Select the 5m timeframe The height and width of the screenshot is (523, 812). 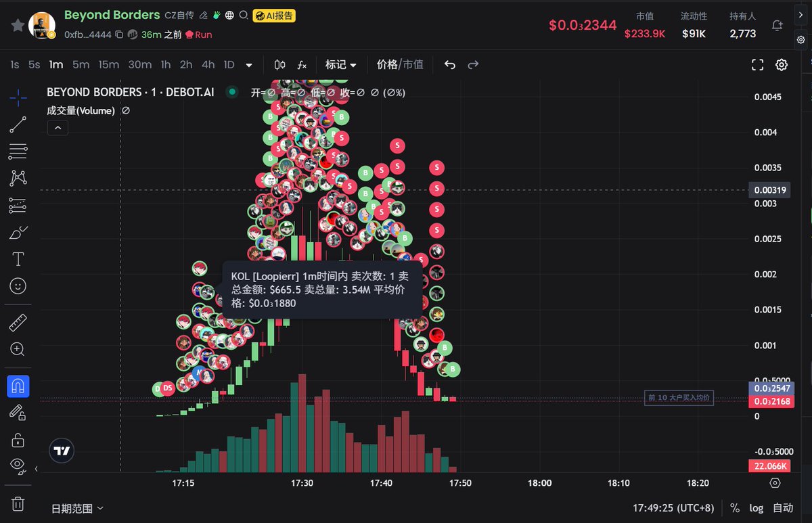pos(81,65)
